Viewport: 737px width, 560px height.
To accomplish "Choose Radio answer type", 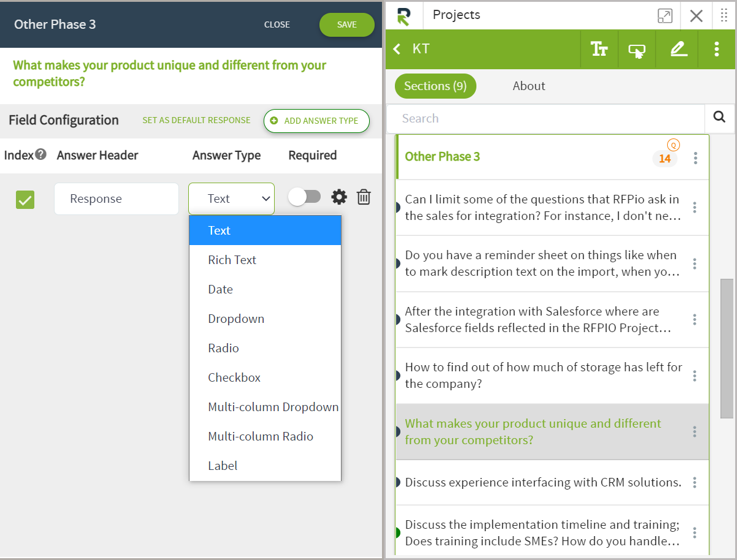I will pyautogui.click(x=265, y=348).
